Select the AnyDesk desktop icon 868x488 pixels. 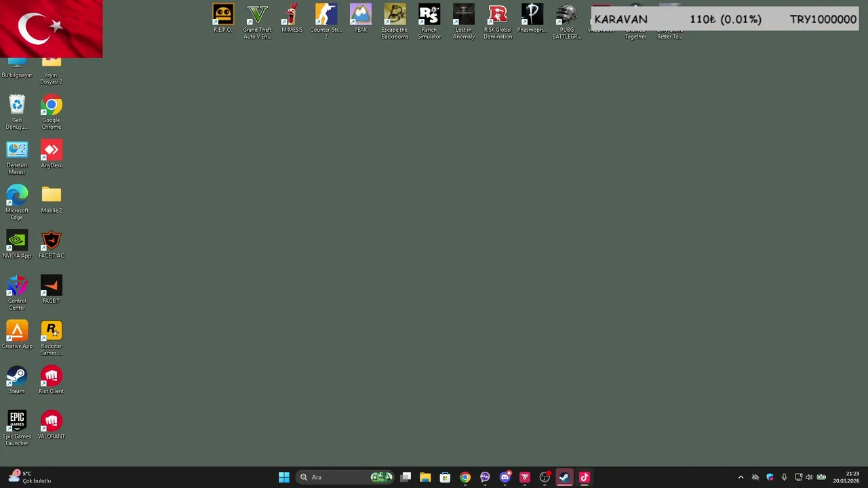click(x=51, y=155)
